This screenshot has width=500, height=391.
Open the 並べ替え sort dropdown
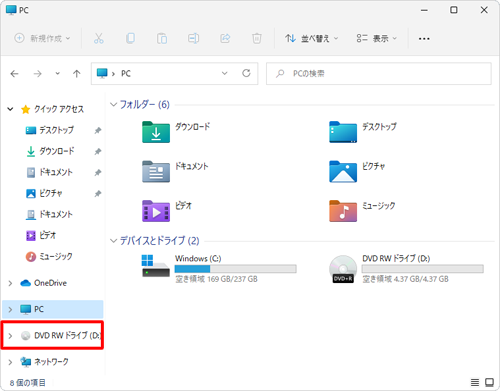pos(311,38)
